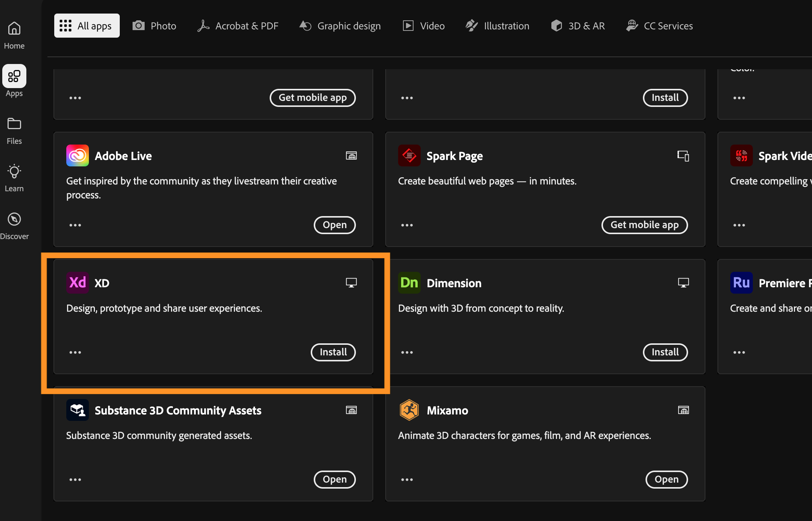Click the Mixamo app icon
Screen dimensions: 812x521
(409, 410)
